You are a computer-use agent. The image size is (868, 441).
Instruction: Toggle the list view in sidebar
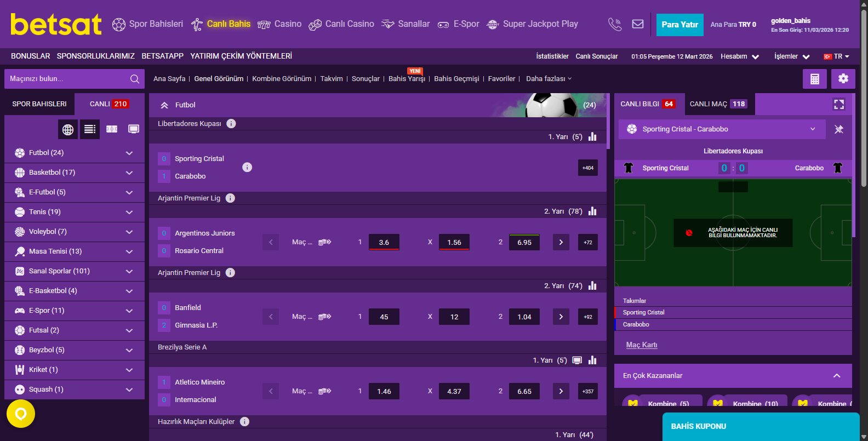90,129
